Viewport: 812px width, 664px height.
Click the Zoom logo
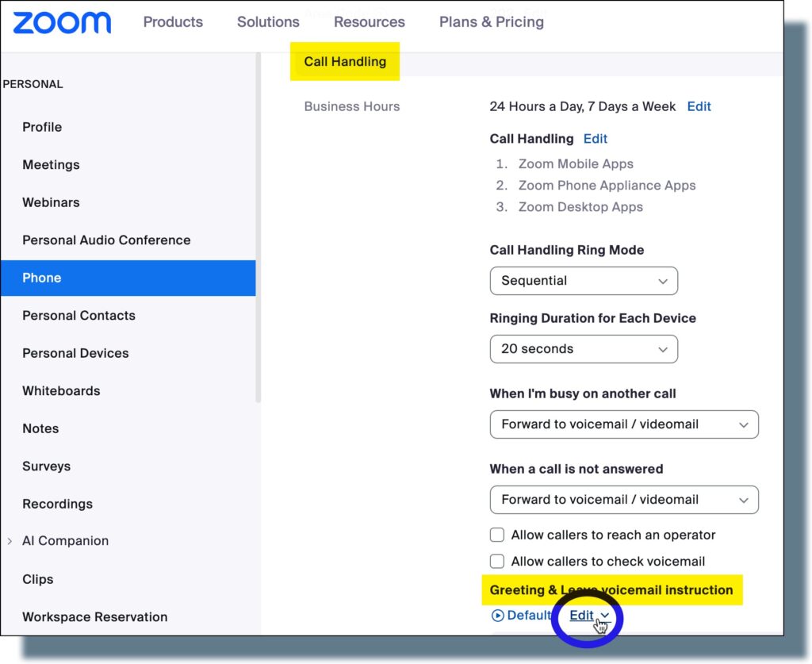click(x=60, y=22)
